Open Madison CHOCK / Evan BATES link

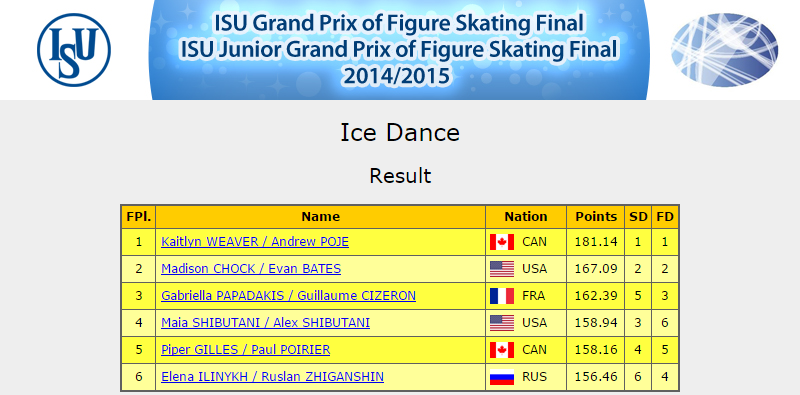tap(251, 268)
